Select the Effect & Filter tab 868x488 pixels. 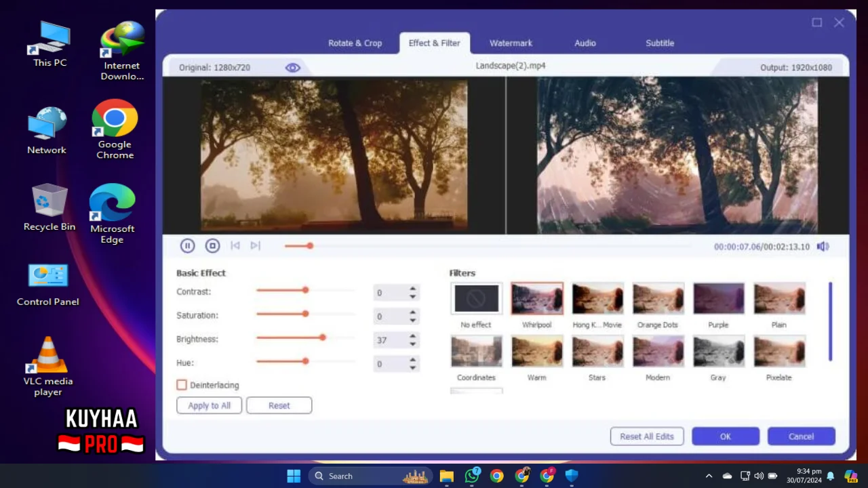tap(434, 43)
